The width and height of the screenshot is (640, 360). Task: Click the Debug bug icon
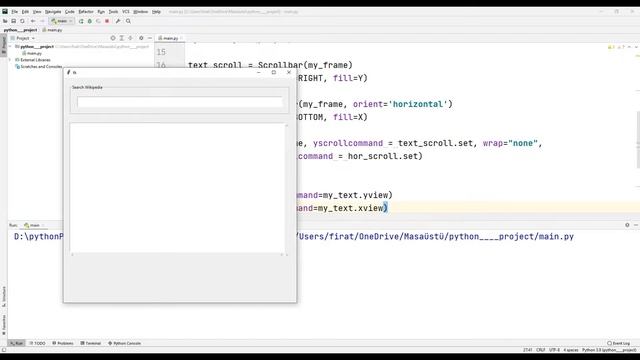click(x=90, y=21)
